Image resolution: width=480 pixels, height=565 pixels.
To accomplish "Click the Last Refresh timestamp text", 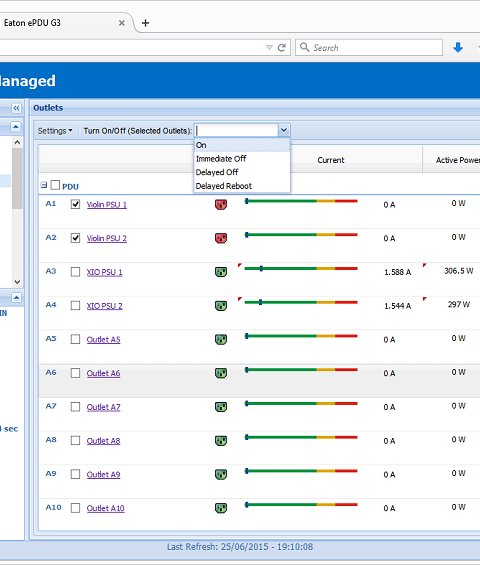I will coord(240,547).
